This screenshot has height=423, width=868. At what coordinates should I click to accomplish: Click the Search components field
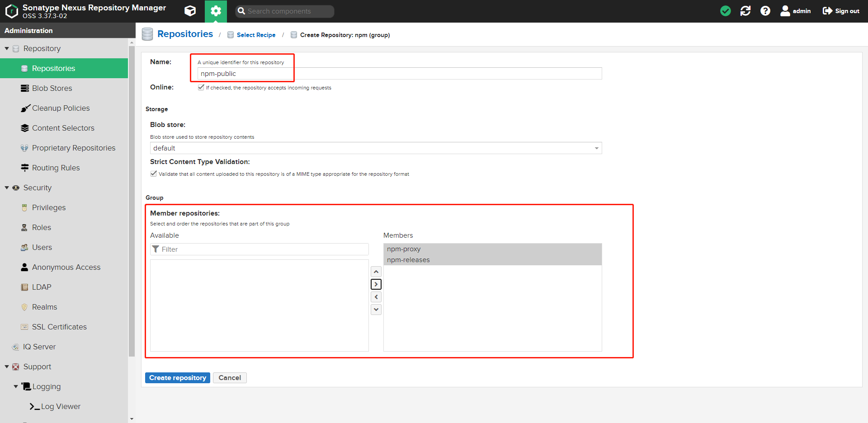pyautogui.click(x=285, y=11)
